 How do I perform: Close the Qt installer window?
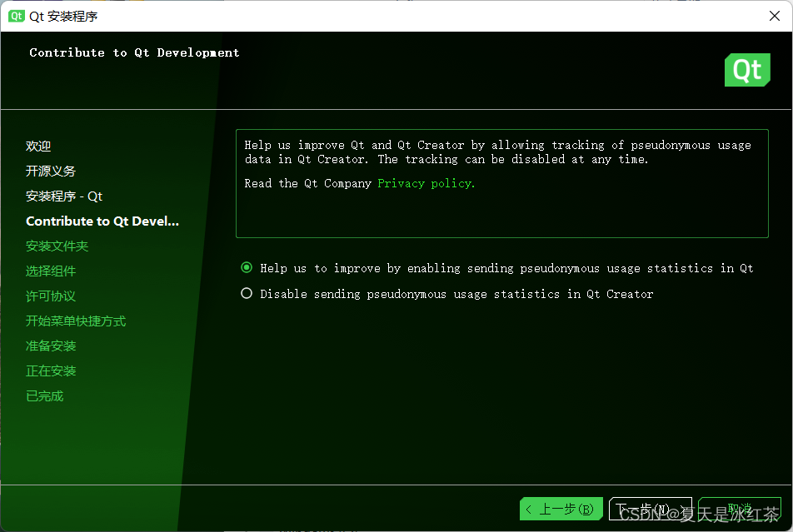pyautogui.click(x=775, y=16)
